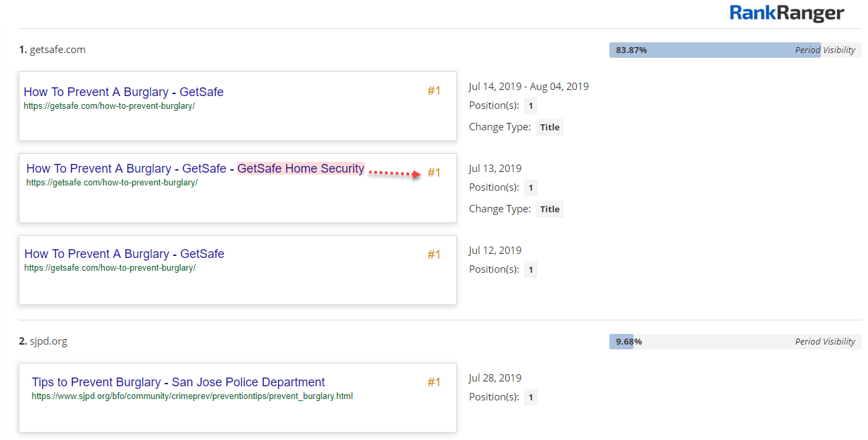The height and width of the screenshot is (440, 868).
Task: Click the red dotted arrow in the Jul 13 card
Action: point(396,173)
